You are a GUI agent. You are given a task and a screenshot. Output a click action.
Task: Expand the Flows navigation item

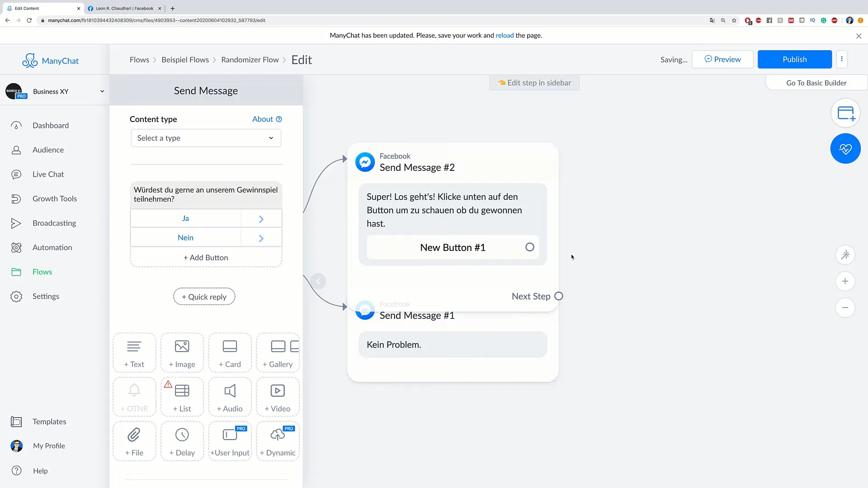click(x=42, y=271)
